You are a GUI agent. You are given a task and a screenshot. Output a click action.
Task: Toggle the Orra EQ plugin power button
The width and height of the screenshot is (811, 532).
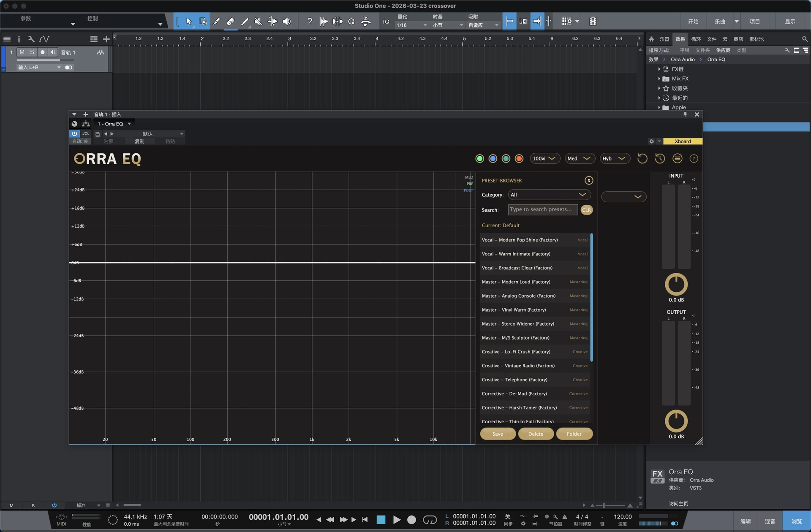[x=74, y=134]
